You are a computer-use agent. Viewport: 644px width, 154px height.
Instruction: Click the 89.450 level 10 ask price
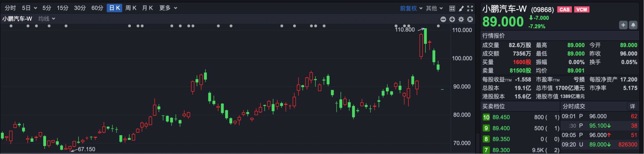click(x=501, y=117)
